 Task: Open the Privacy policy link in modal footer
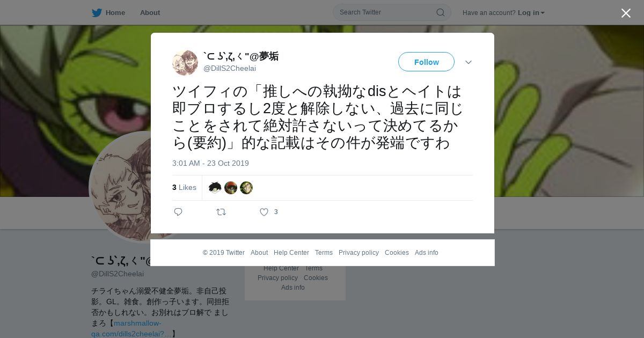coord(358,253)
